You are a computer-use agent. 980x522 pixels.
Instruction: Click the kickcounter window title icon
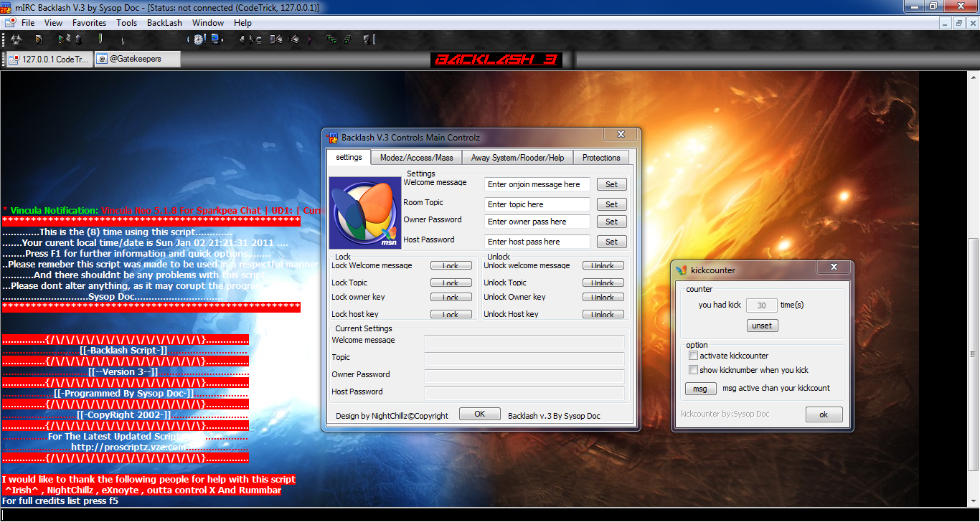[682, 270]
